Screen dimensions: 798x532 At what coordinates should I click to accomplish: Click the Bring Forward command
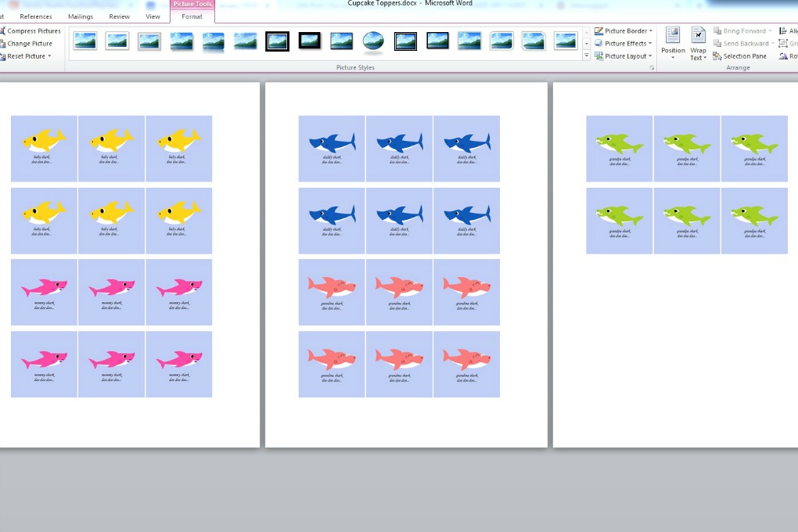(x=743, y=31)
